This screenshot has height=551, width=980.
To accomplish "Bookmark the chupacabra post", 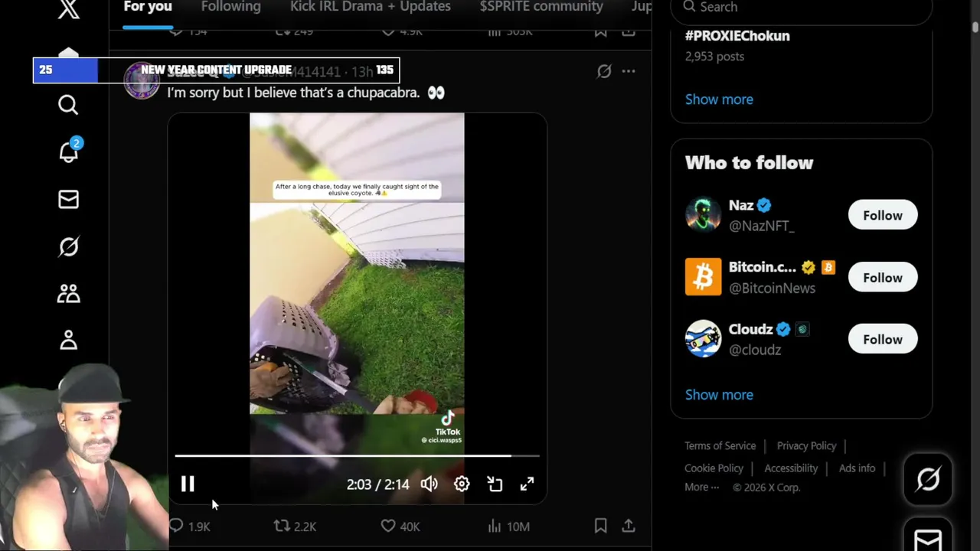I will click(601, 527).
